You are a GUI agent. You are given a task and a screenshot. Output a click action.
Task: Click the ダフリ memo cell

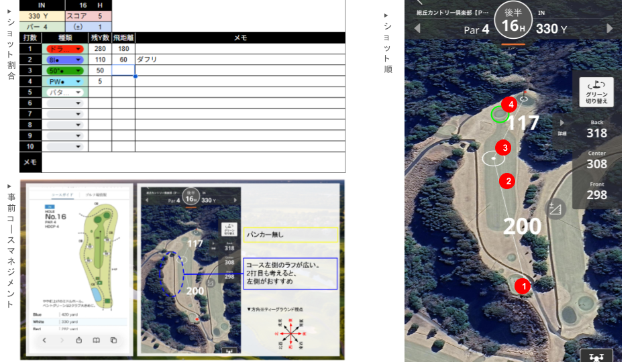click(239, 60)
